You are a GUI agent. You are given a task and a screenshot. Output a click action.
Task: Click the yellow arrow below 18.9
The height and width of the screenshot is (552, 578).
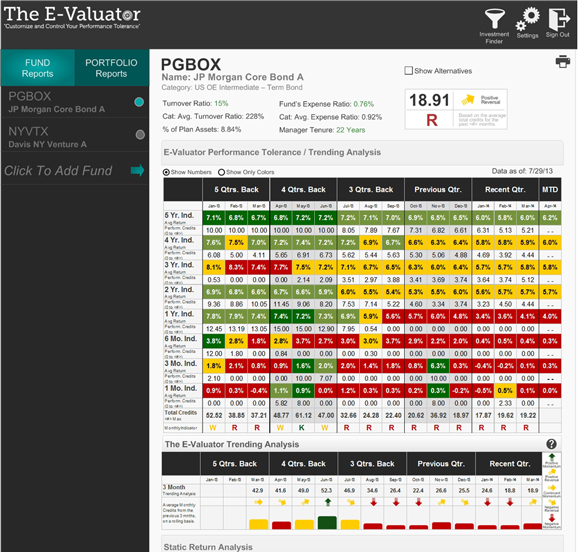[x=532, y=502]
